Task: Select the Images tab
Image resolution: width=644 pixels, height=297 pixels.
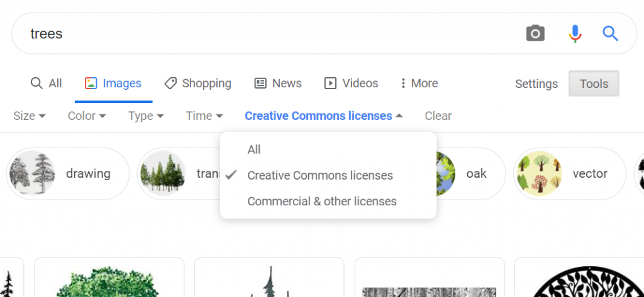Action: (x=113, y=84)
